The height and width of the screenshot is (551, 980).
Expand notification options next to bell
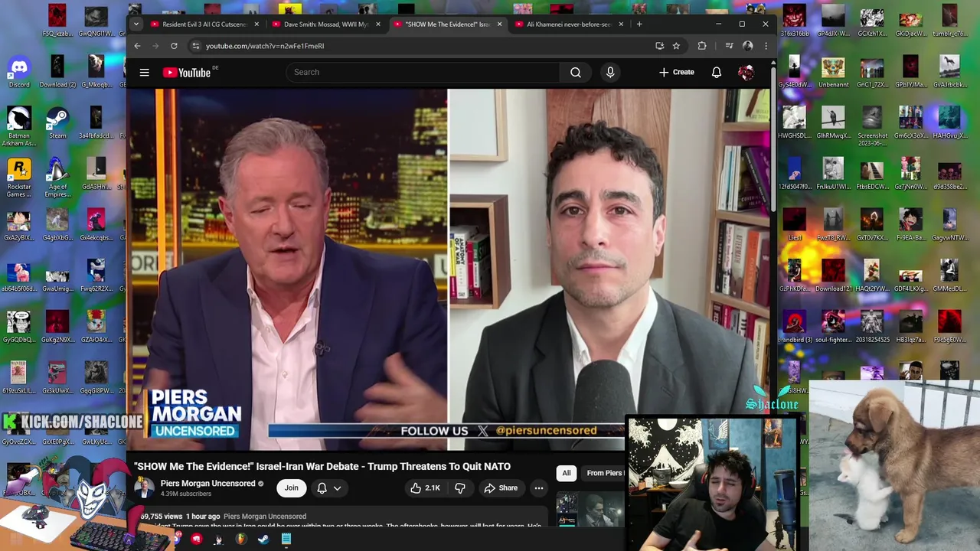coord(337,488)
